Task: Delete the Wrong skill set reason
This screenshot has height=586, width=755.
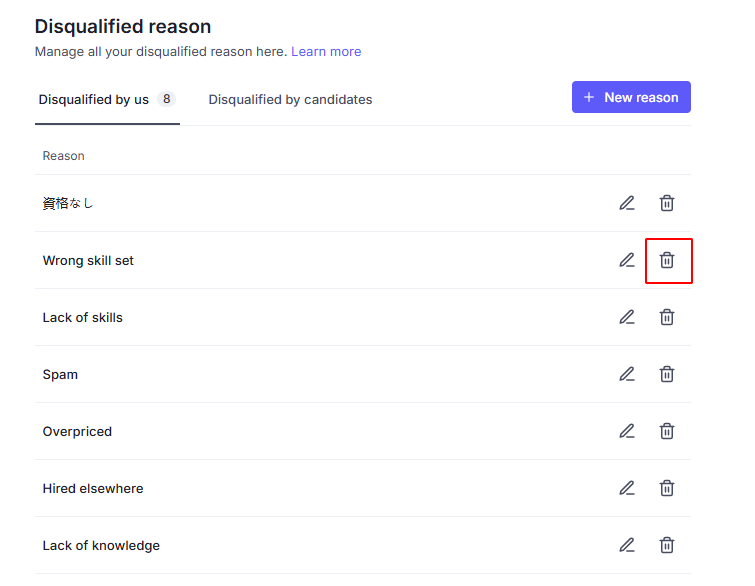Action: 667,260
